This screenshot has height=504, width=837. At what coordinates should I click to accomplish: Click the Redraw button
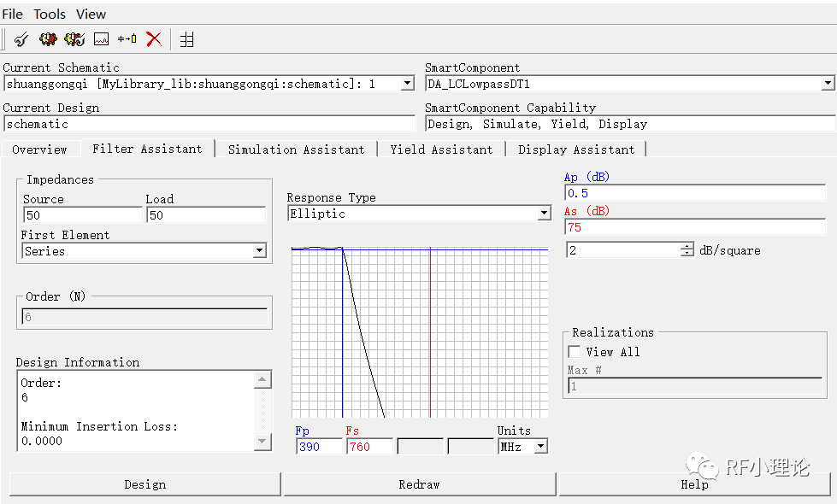(420, 484)
